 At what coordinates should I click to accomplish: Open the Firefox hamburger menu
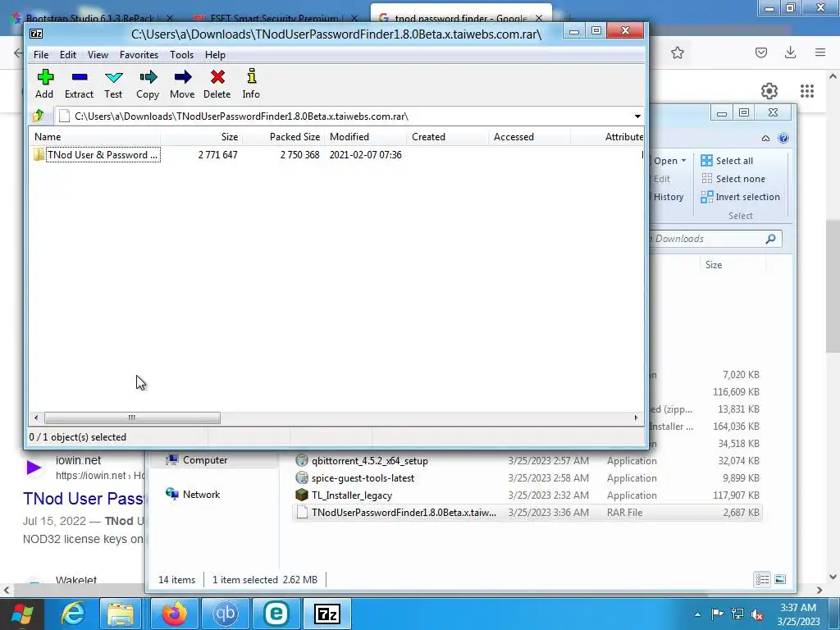(820, 52)
